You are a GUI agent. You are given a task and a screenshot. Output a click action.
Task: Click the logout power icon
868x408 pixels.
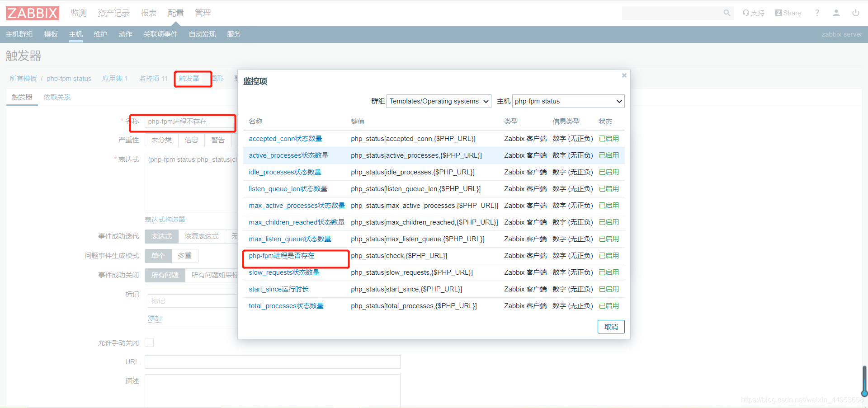[x=856, y=13]
